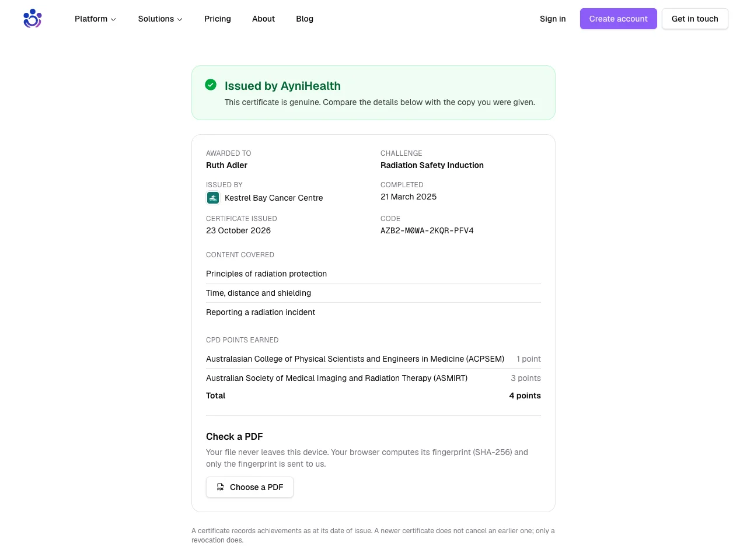Expand the Solutions dropdown menu
Image resolution: width=747 pixels, height=560 pixels.
pyautogui.click(x=160, y=19)
